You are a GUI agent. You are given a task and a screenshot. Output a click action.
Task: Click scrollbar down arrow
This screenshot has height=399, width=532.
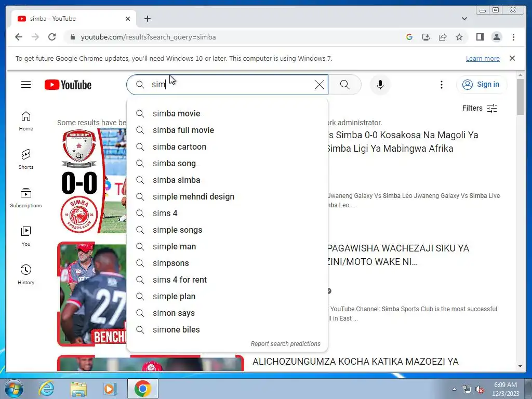click(520, 366)
